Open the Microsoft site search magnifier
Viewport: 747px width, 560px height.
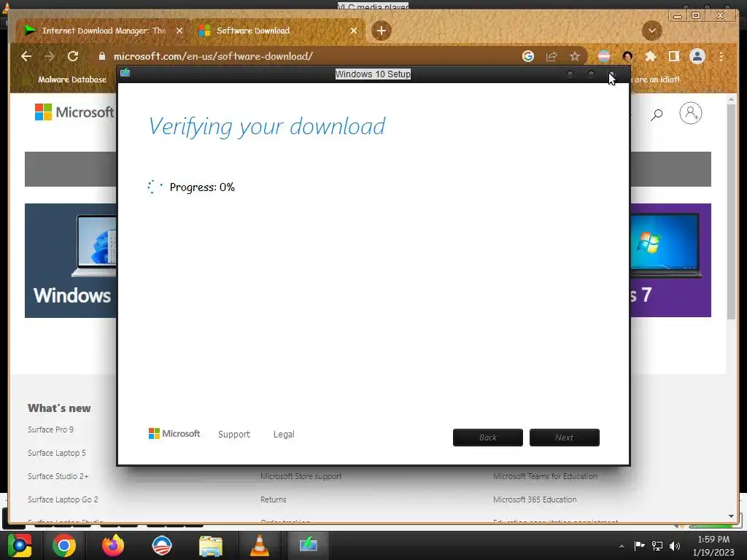click(657, 114)
